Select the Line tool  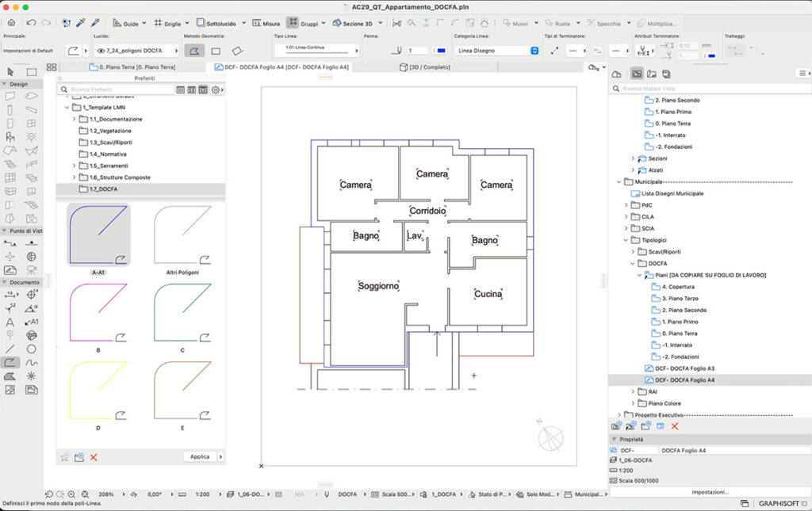[10, 349]
